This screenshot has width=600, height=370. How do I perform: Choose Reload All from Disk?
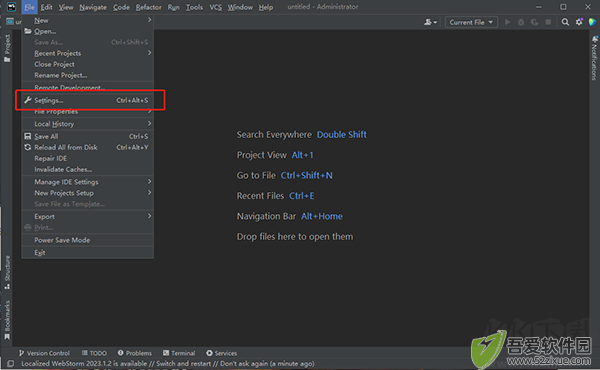(x=88, y=147)
